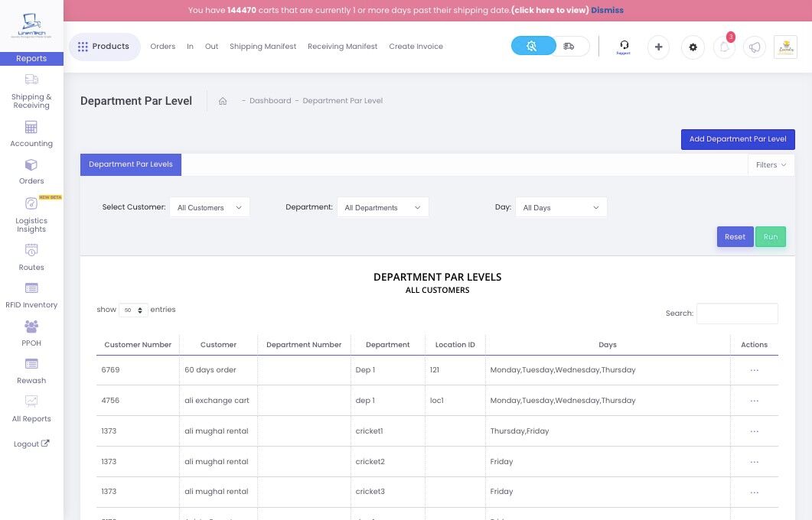
Task: Sort by Customer column header
Action: click(x=218, y=345)
